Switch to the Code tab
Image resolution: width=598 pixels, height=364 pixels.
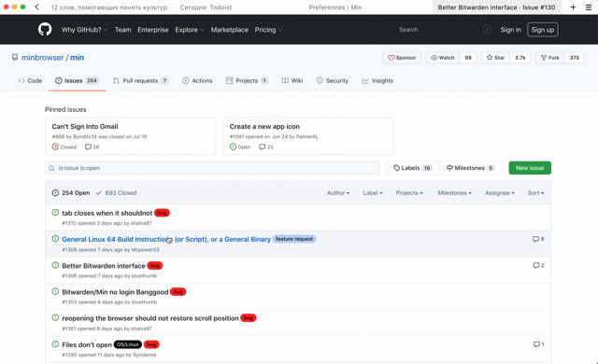[30, 80]
